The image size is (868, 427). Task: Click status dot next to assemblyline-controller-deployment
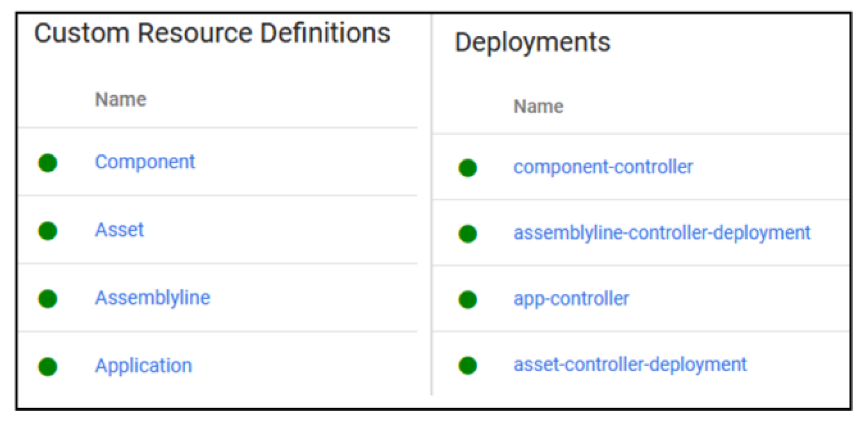[x=468, y=234]
